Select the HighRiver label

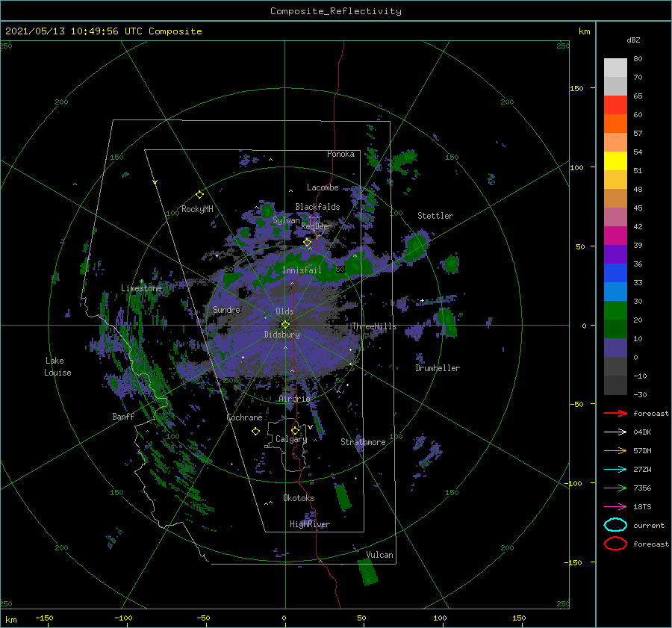pyautogui.click(x=310, y=524)
